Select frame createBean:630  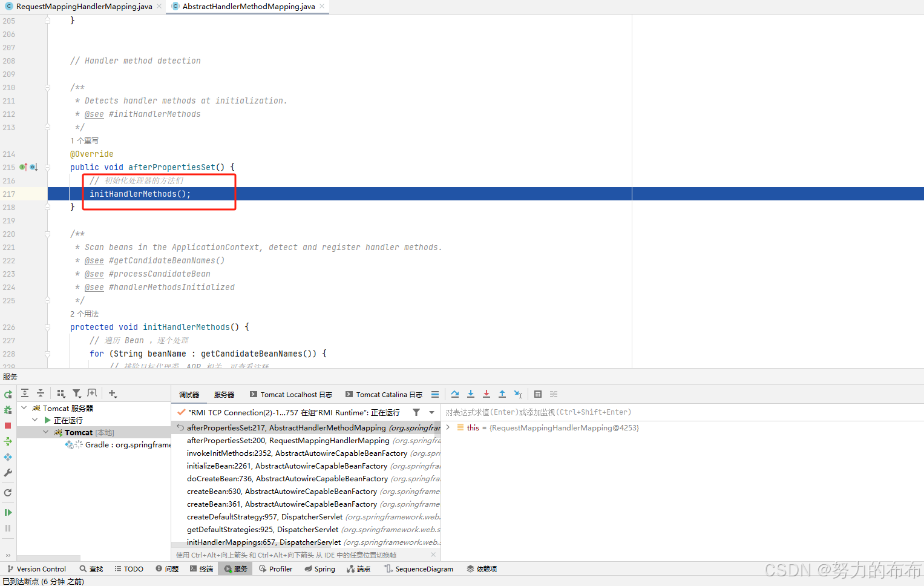[306, 492]
